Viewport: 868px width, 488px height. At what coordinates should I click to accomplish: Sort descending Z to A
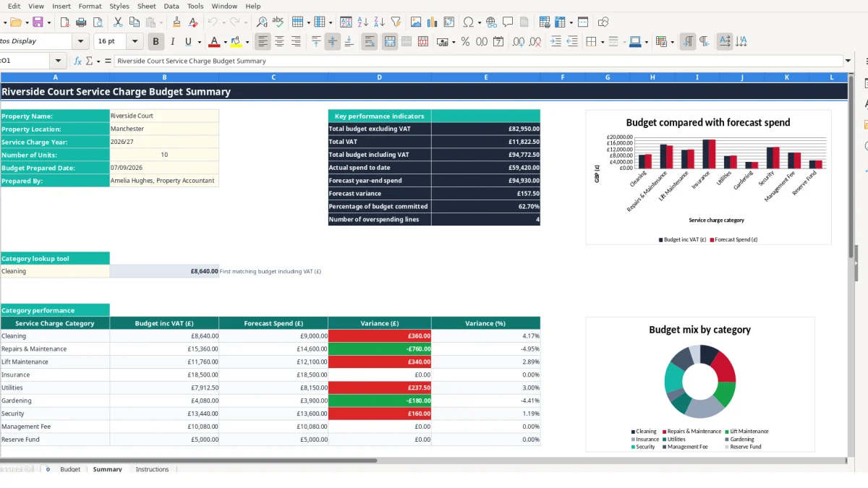click(379, 22)
